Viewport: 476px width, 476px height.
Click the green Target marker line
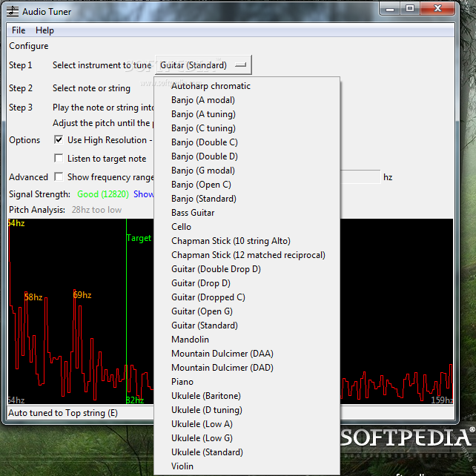point(126,311)
